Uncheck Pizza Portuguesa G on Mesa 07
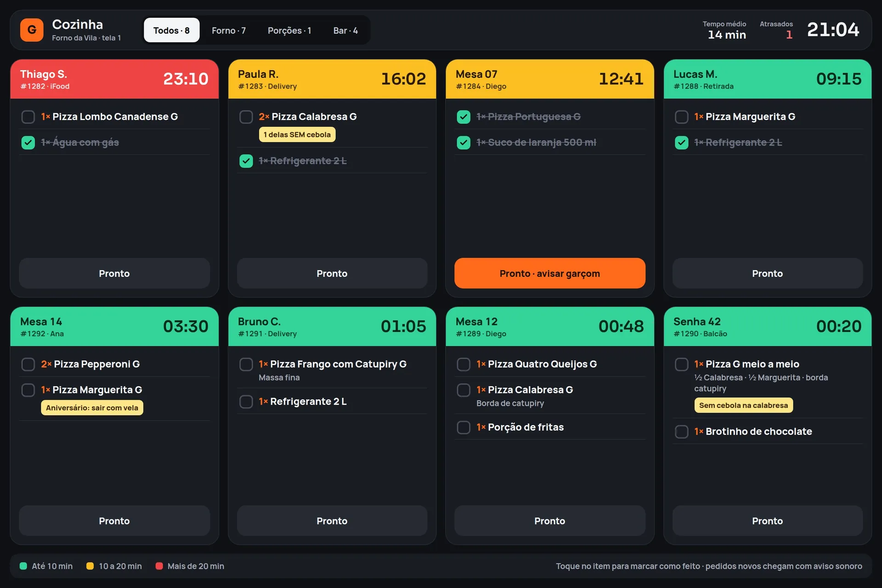Image resolution: width=882 pixels, height=588 pixels. pos(464,117)
